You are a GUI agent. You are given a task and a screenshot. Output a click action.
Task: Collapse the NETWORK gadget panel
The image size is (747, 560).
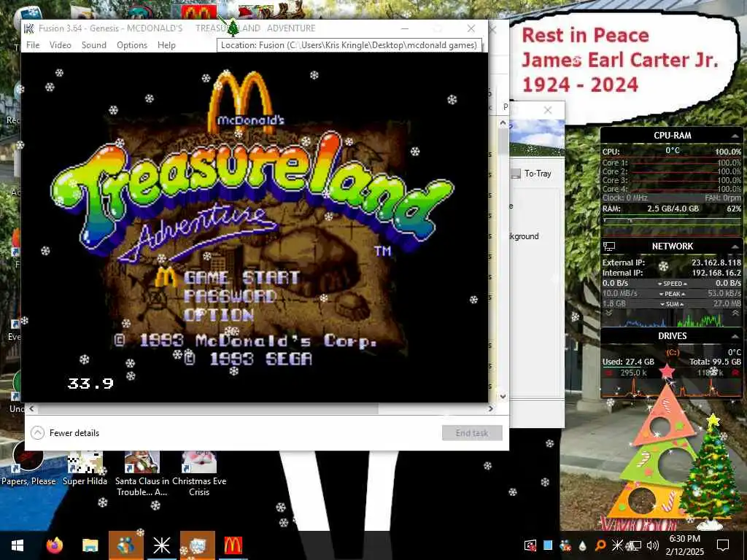click(735, 246)
